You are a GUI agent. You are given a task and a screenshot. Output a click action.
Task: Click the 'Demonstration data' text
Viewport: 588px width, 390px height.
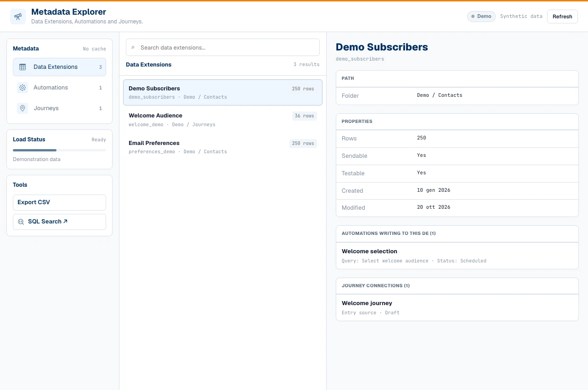point(37,159)
